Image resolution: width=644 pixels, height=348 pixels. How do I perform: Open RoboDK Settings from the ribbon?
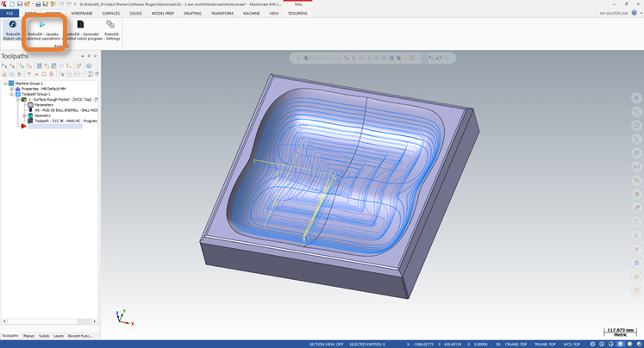point(110,26)
